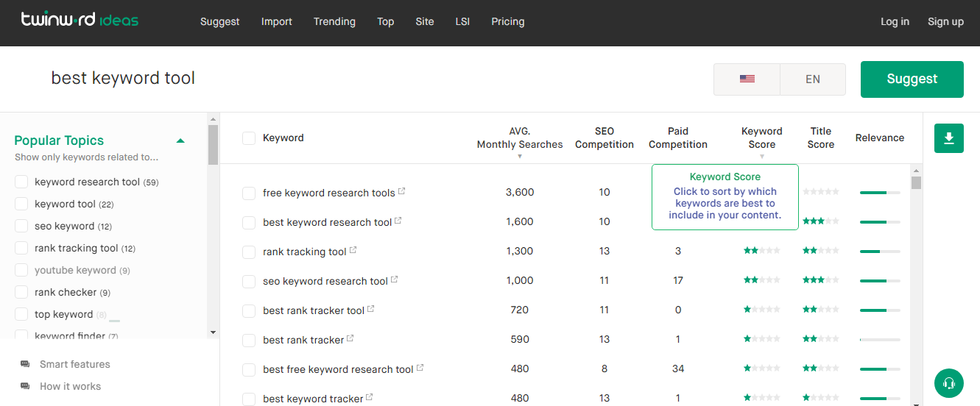980x406 pixels.
Task: Click Title Score stars for seo keyword research tool
Action: pos(821,280)
